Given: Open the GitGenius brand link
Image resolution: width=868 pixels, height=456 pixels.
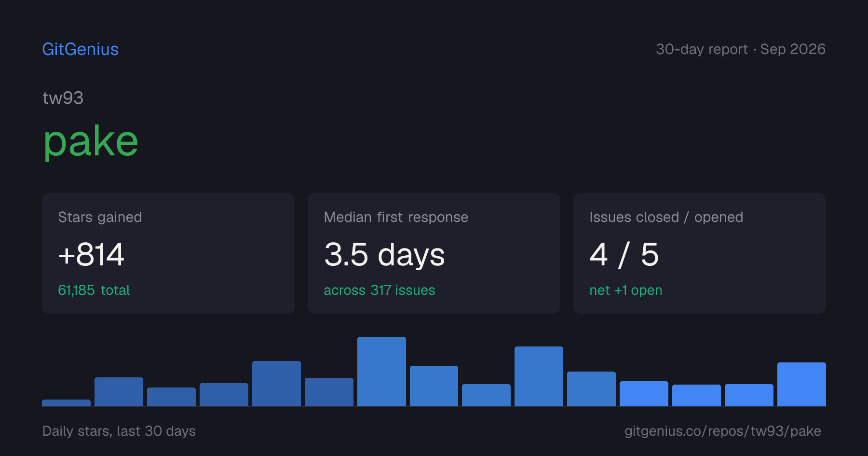Looking at the screenshot, I should coord(81,49).
